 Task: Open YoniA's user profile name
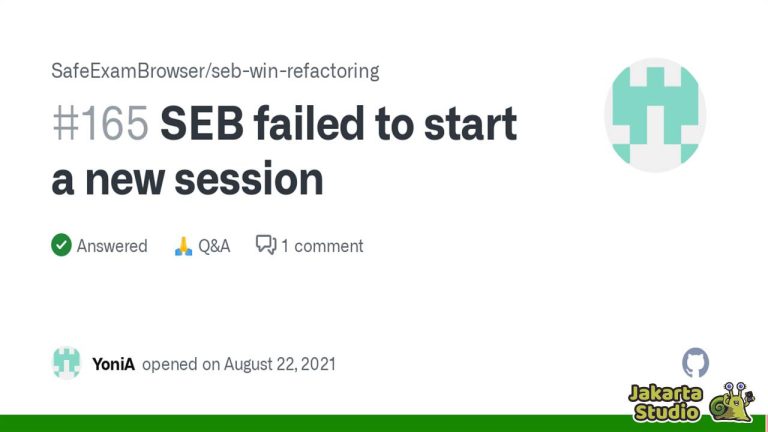(113, 364)
